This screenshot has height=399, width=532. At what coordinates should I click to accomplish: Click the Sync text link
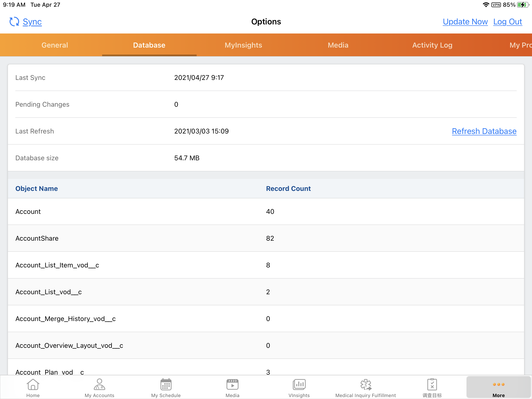(32, 22)
